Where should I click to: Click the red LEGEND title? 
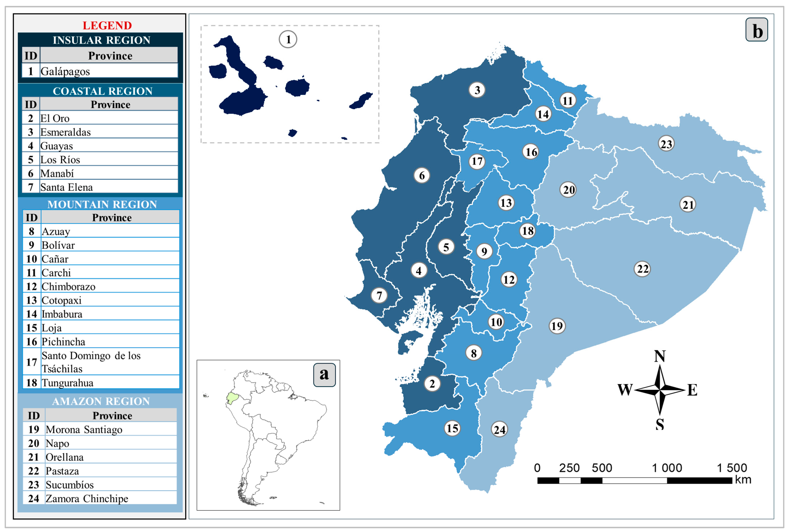[107, 25]
